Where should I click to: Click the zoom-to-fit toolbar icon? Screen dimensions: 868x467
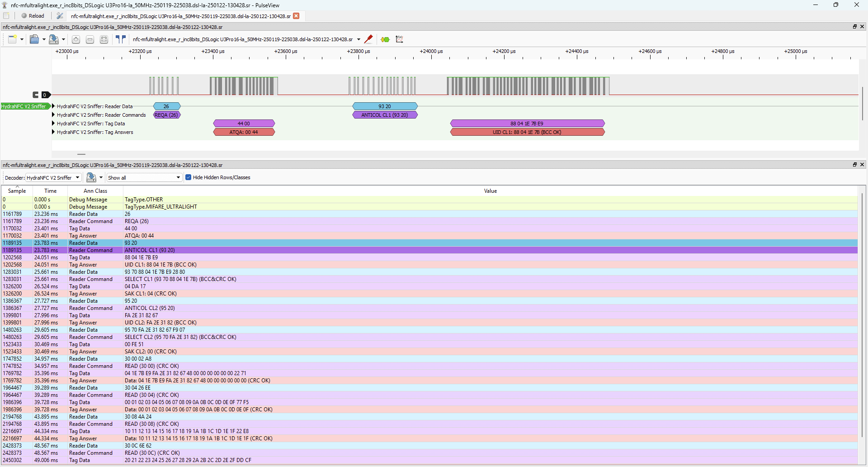coord(104,40)
